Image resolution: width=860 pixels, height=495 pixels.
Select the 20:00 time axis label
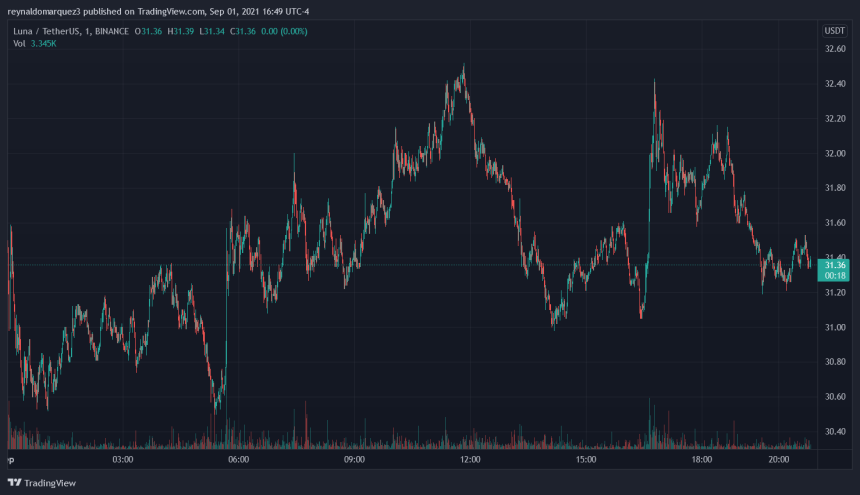[779, 460]
